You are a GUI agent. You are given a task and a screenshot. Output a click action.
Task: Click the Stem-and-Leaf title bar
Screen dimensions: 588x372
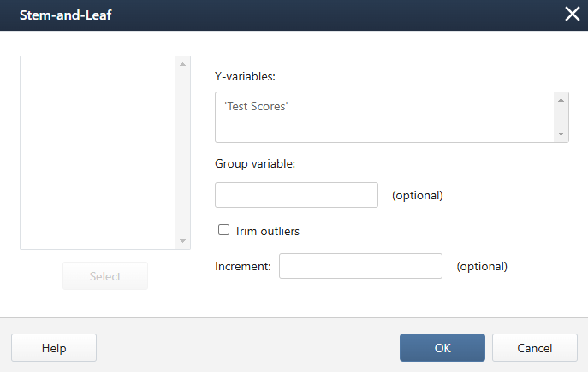pos(257,15)
